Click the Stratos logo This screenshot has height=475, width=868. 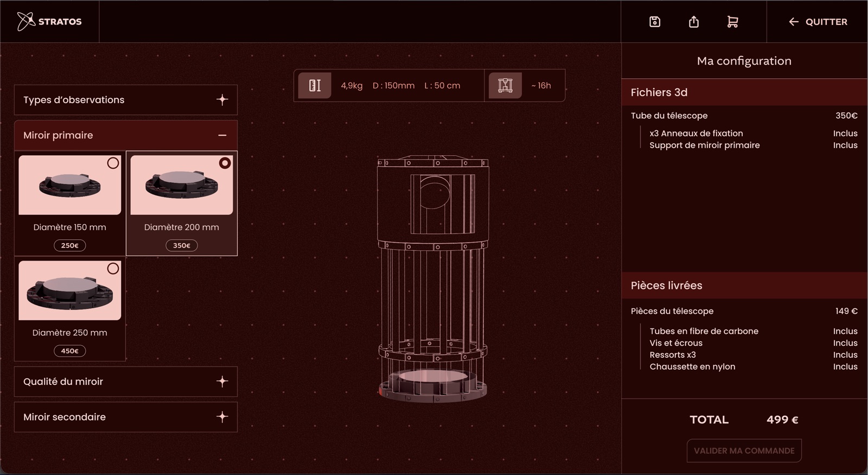click(x=49, y=21)
